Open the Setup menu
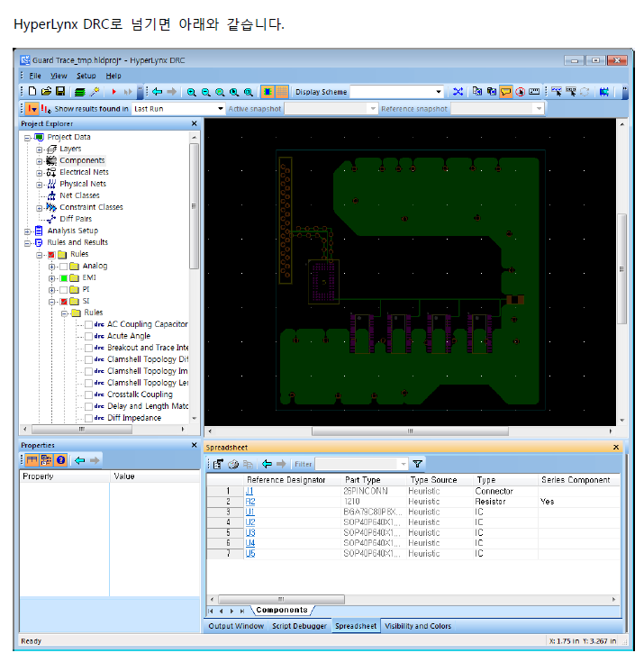Image resolution: width=644 pixels, height=662 pixels. pyautogui.click(x=86, y=76)
